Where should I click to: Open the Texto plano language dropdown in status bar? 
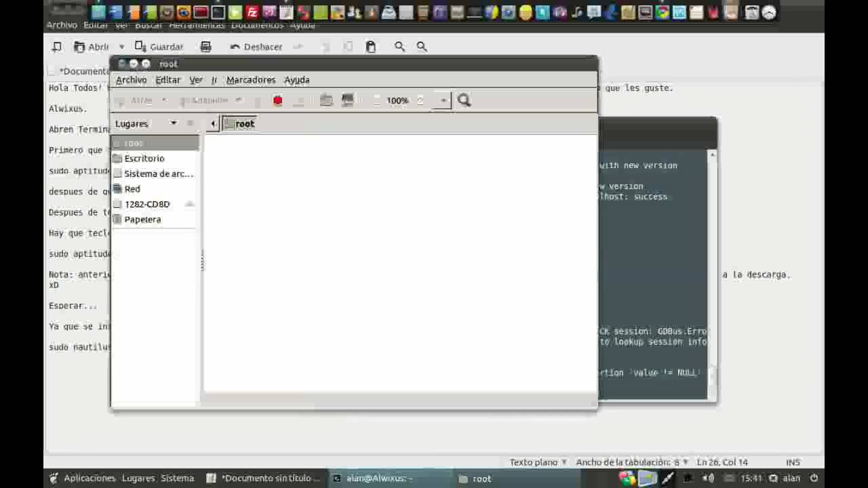538,462
